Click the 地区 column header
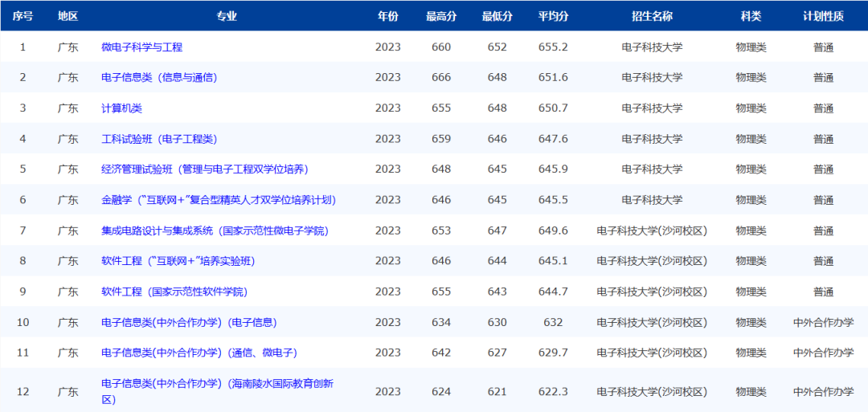 tap(68, 16)
